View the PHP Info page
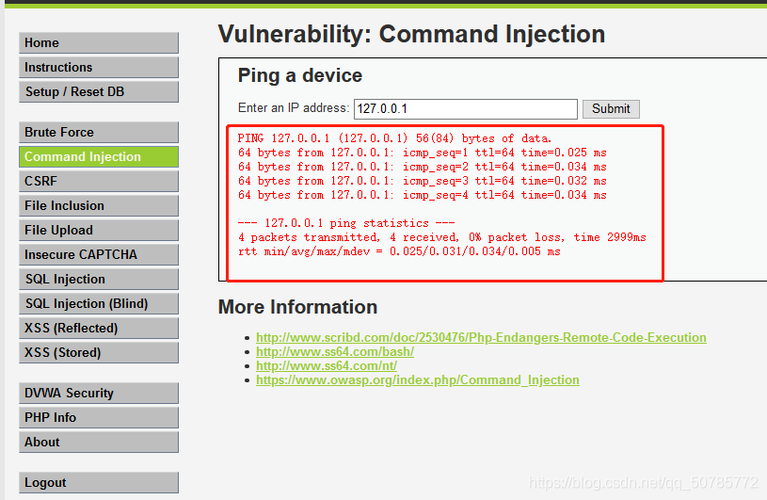This screenshot has height=500, width=767. (x=99, y=418)
